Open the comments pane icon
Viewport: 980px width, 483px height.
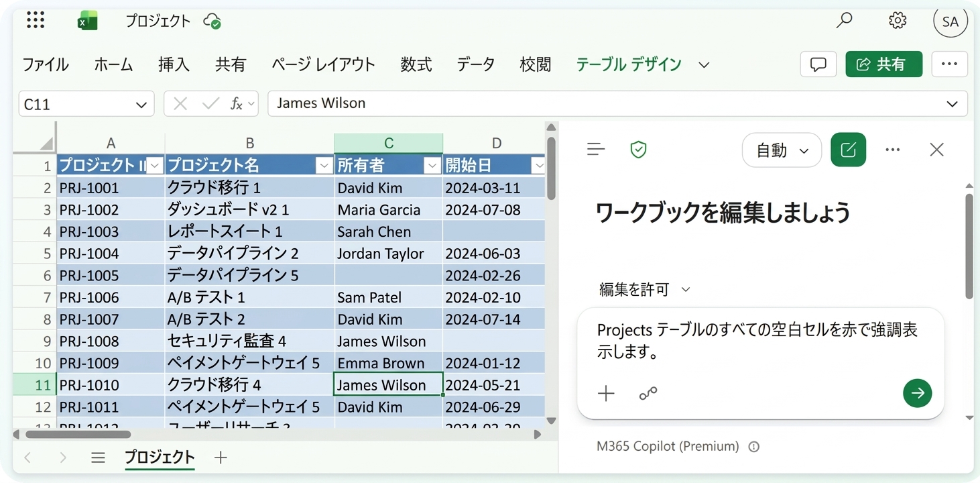818,64
